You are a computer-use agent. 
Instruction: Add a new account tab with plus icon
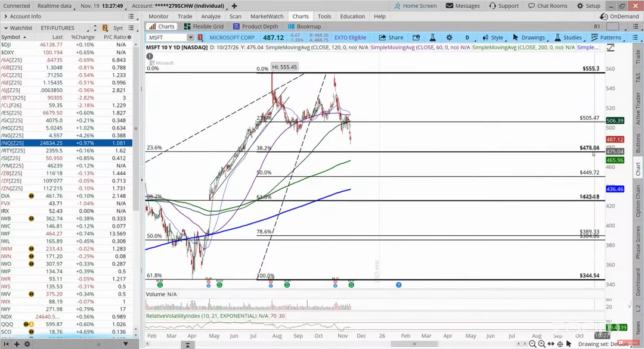coord(234,6)
